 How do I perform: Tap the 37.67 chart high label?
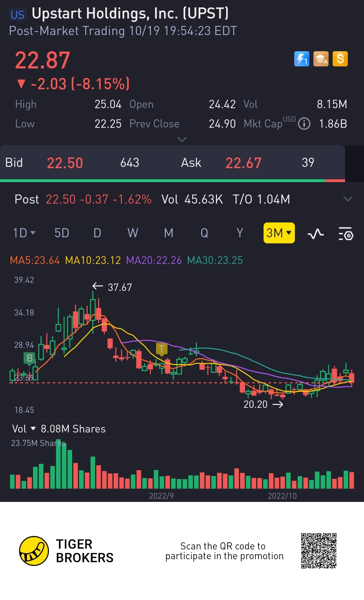point(120,287)
